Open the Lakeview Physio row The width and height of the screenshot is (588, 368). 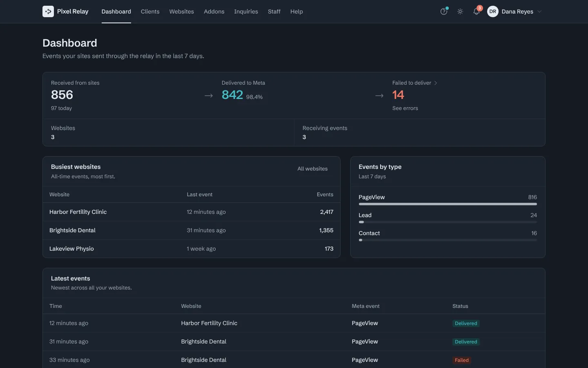pyautogui.click(x=192, y=249)
